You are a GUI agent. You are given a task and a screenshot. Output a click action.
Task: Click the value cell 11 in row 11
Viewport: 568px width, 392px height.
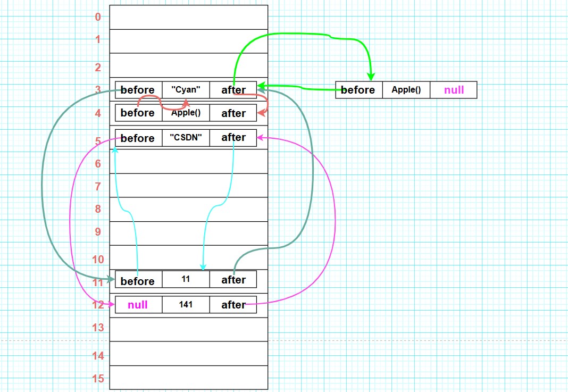[186, 279]
